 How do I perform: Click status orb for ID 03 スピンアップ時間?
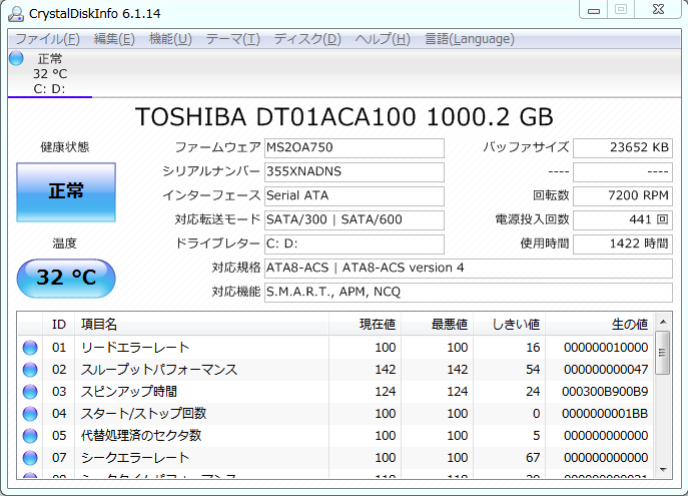pos(30,392)
